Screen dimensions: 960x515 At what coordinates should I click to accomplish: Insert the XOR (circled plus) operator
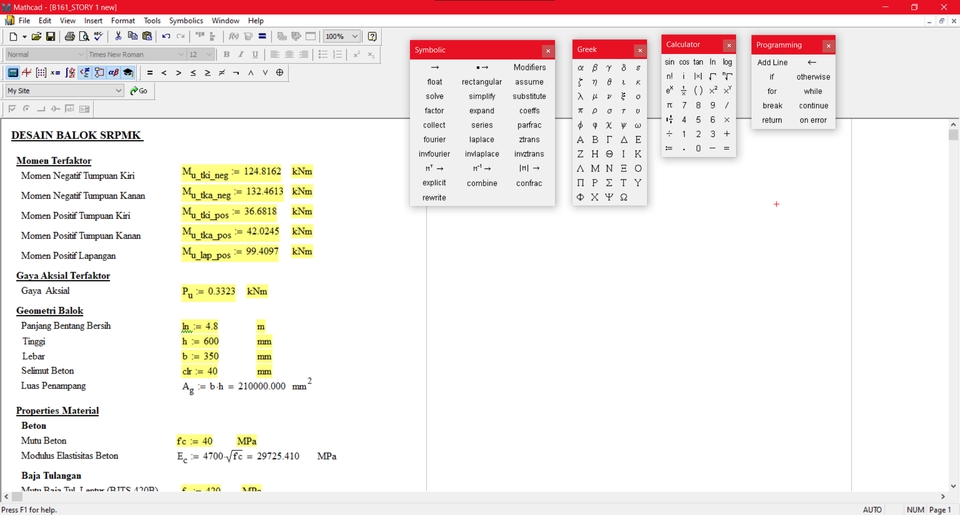pyautogui.click(x=280, y=72)
